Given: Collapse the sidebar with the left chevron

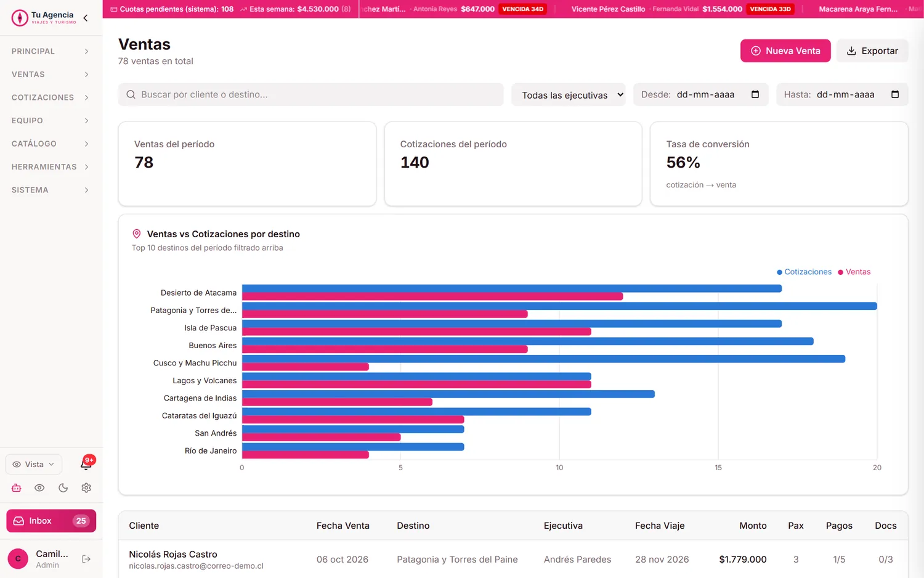Looking at the screenshot, I should click(86, 18).
